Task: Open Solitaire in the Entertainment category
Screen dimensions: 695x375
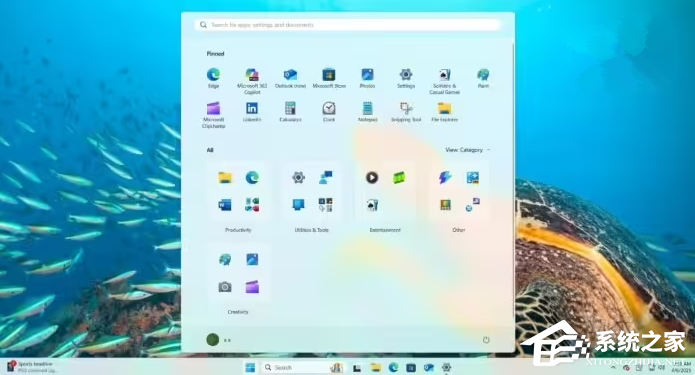Action: pos(372,205)
